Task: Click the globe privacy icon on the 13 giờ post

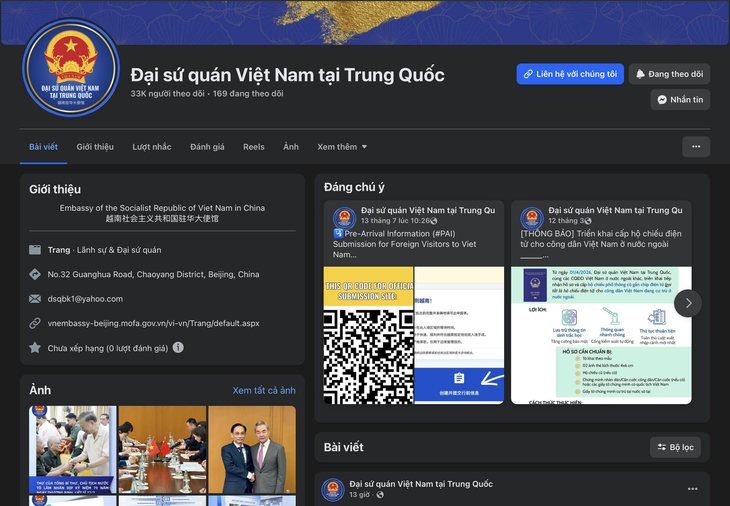Action: coord(380,494)
